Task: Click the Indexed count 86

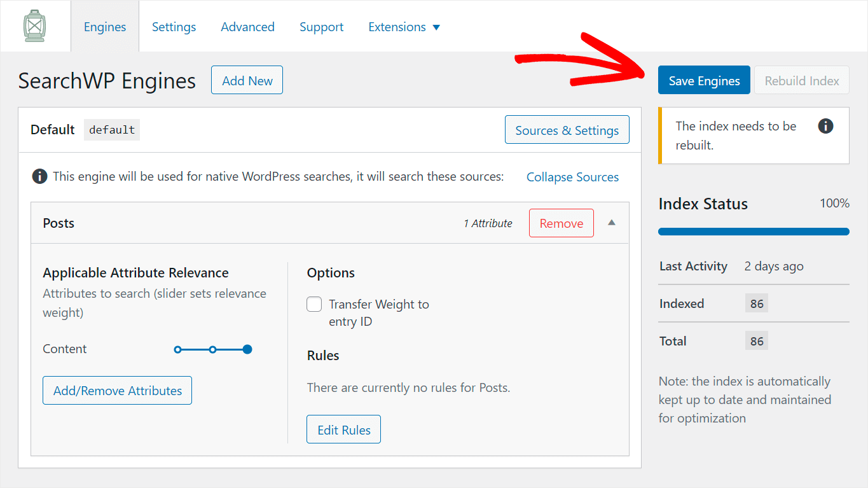Action: click(x=757, y=303)
